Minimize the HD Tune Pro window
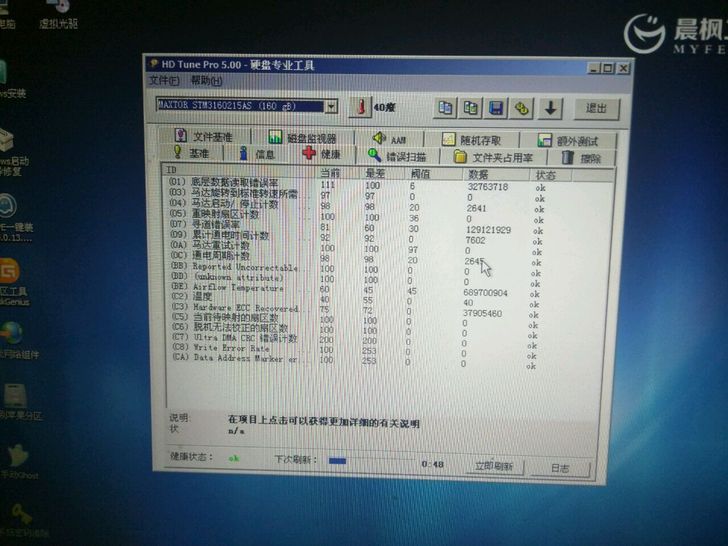 (594, 68)
